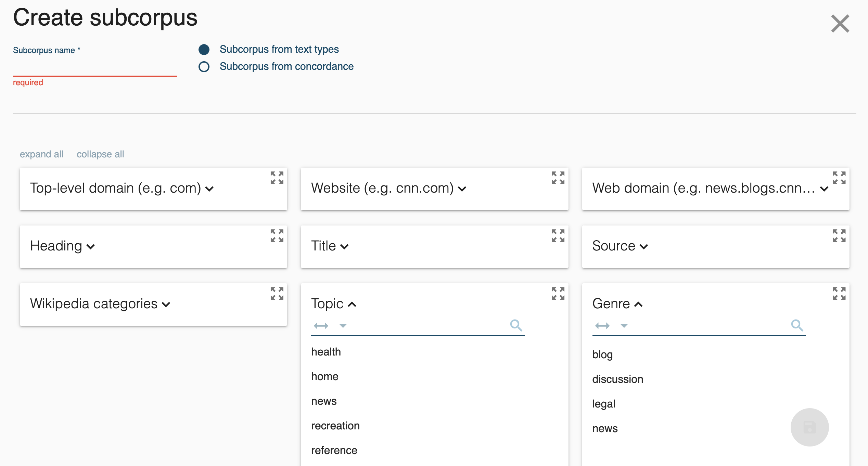Close the Create subcorpus dialog
This screenshot has width=868, height=466.
click(x=840, y=24)
